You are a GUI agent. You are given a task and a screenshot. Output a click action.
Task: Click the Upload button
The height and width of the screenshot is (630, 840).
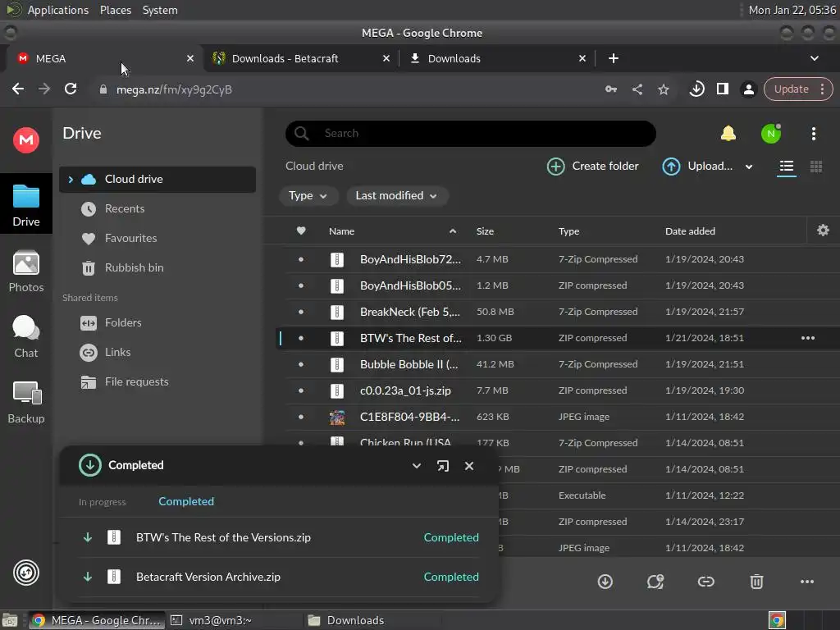click(697, 166)
